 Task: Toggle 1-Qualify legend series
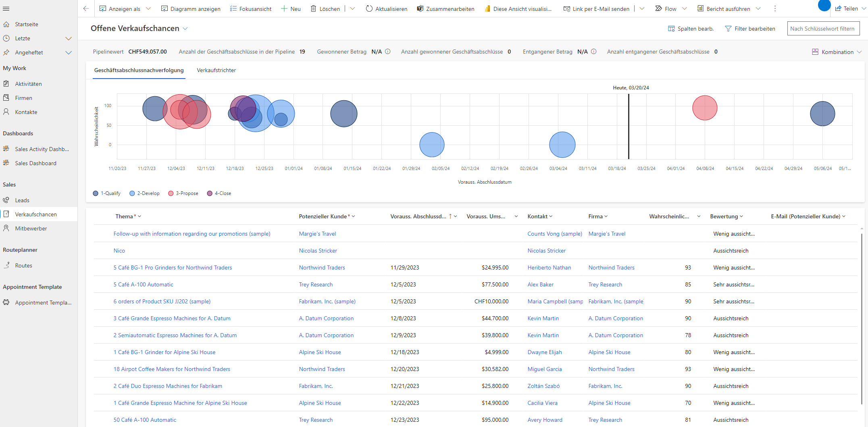107,193
